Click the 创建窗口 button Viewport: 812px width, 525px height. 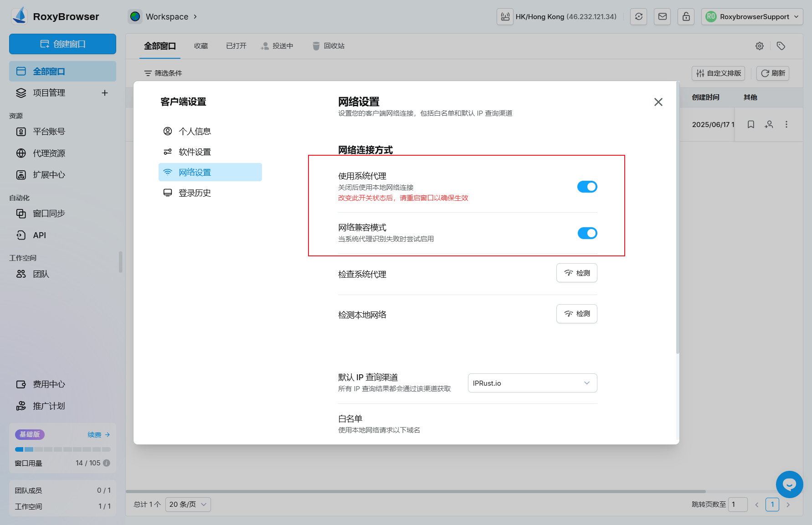pos(62,44)
